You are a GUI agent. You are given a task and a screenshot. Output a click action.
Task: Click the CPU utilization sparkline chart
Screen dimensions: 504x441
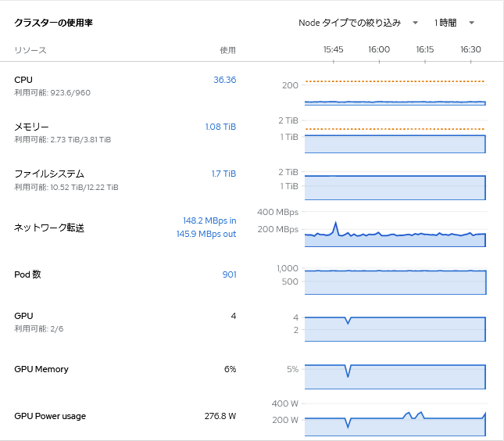(395, 91)
